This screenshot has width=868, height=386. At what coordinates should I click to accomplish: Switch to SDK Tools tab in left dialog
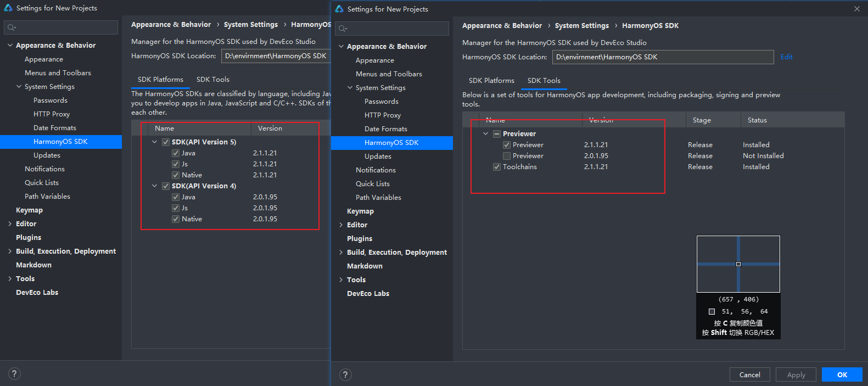coord(213,80)
